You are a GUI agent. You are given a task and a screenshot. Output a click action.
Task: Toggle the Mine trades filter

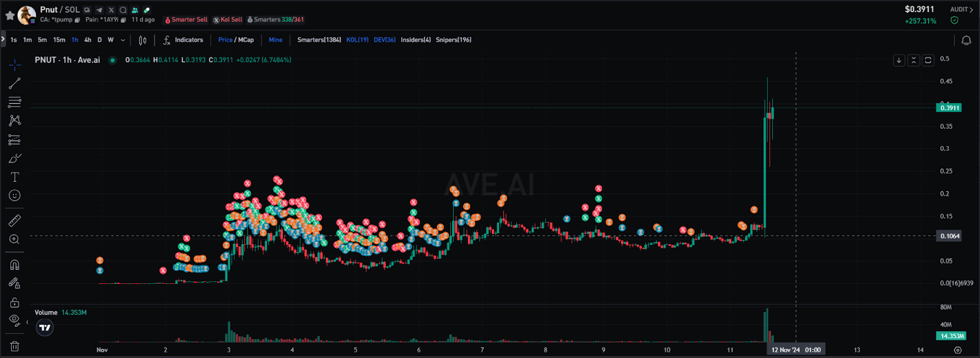pos(276,40)
